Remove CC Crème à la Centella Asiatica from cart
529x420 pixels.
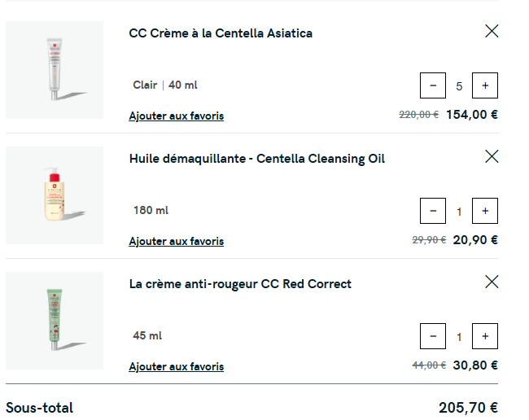[x=492, y=32]
